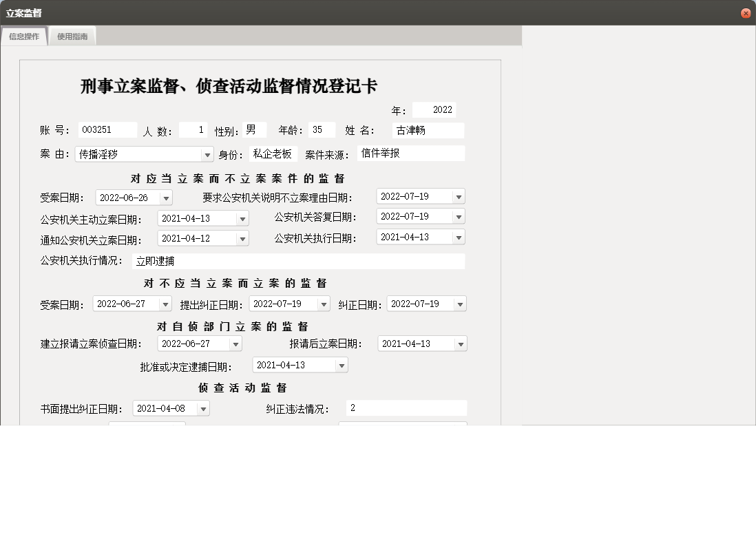Open 批准或决定逮捕日期 dropdown
Image resolution: width=756 pixels, height=559 pixels.
pyautogui.click(x=342, y=366)
